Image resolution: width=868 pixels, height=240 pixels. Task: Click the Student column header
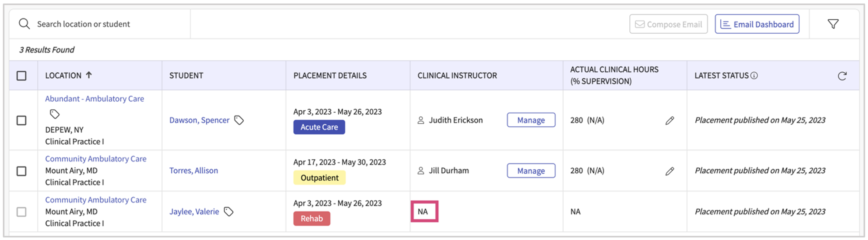pyautogui.click(x=186, y=75)
